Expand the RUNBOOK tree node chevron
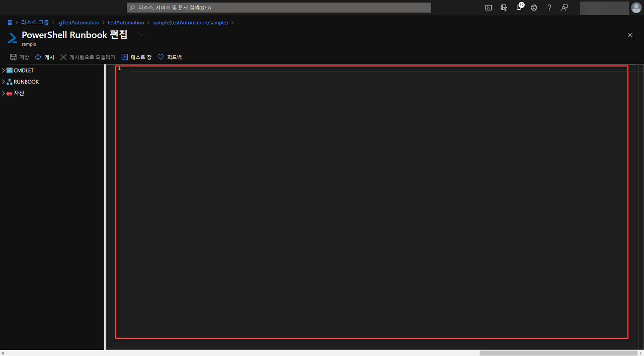This screenshot has height=356, width=644. (4, 82)
